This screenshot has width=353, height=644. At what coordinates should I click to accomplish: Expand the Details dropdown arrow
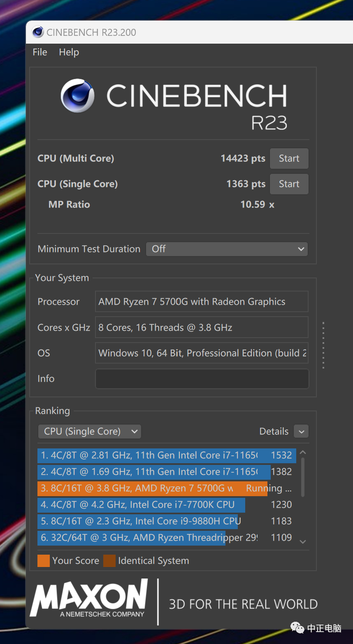pos(301,432)
